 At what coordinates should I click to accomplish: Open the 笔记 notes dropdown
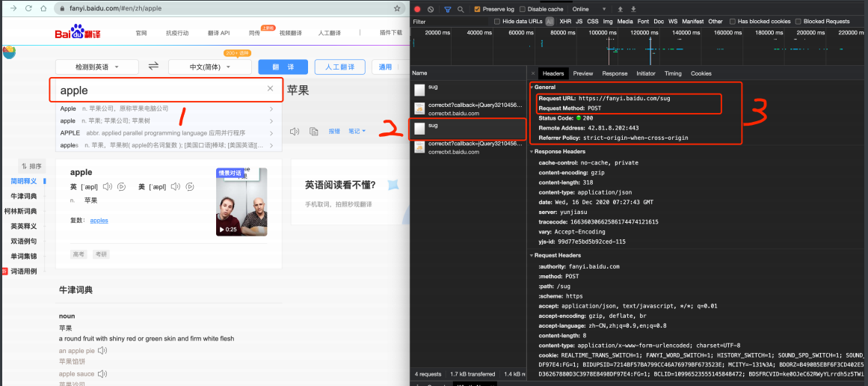tap(357, 131)
